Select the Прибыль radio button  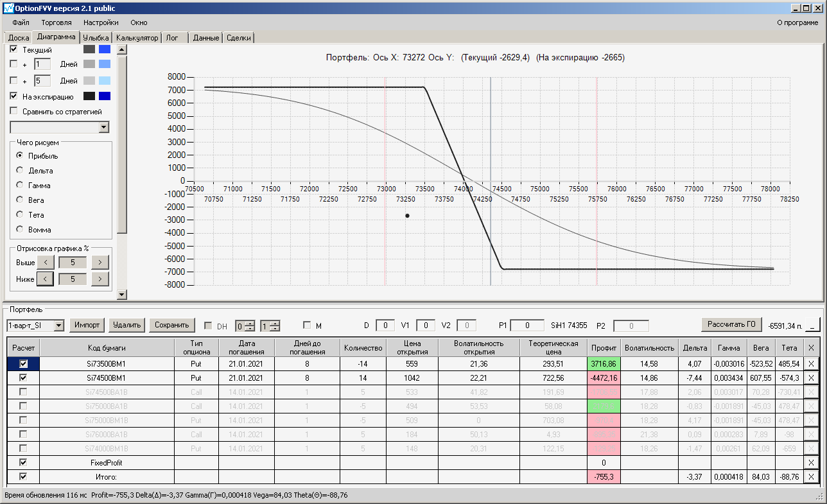tap(20, 156)
